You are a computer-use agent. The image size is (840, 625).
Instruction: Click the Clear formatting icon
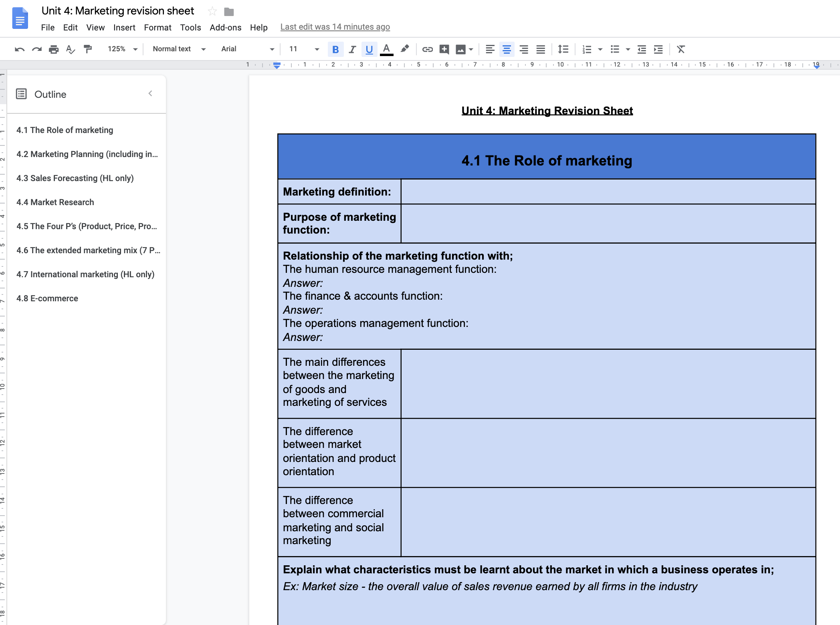point(681,49)
